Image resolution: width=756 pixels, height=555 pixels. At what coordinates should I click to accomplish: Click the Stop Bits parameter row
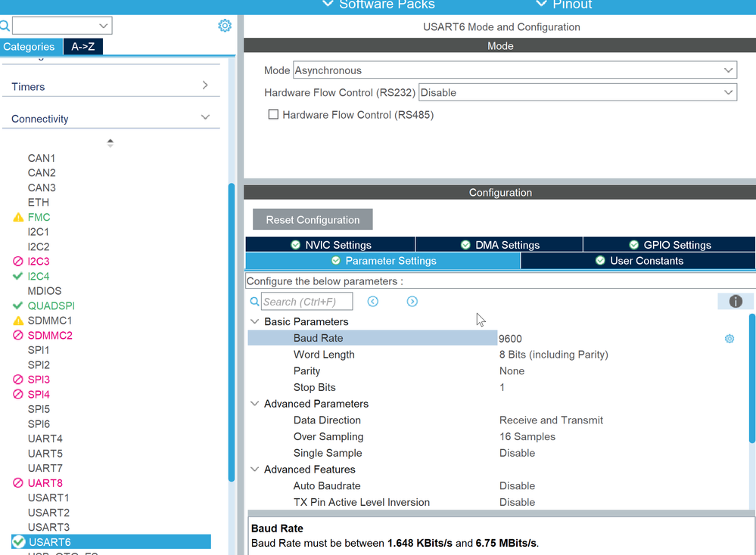pos(498,387)
